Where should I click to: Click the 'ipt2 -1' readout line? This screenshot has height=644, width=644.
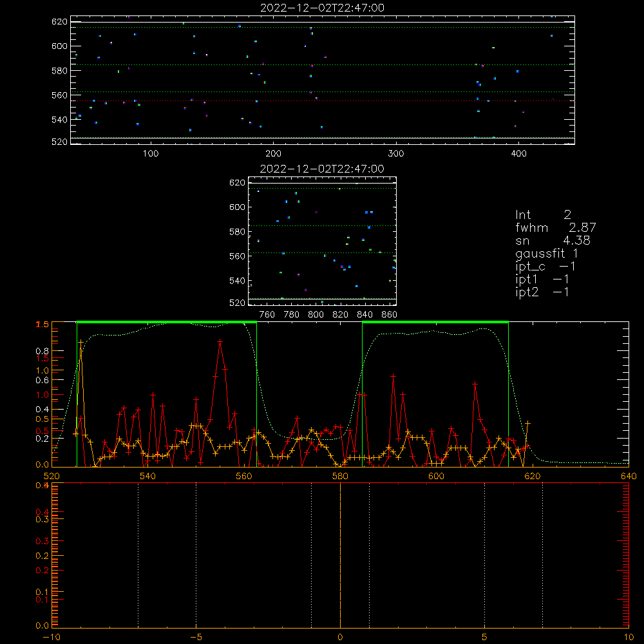tap(542, 292)
